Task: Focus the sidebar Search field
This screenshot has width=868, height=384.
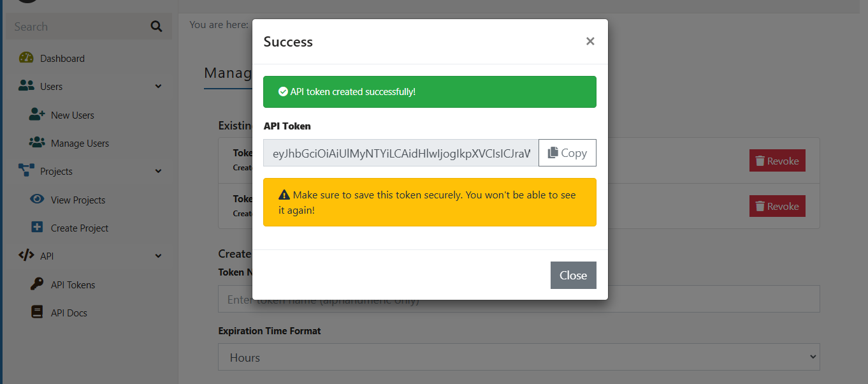Action: point(89,26)
